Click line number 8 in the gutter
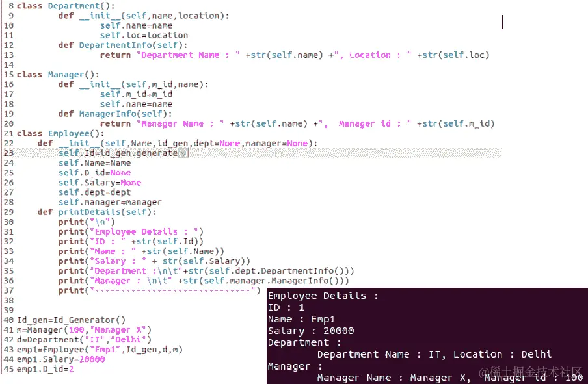Screen dimensions: 588x384 (x=11, y=6)
